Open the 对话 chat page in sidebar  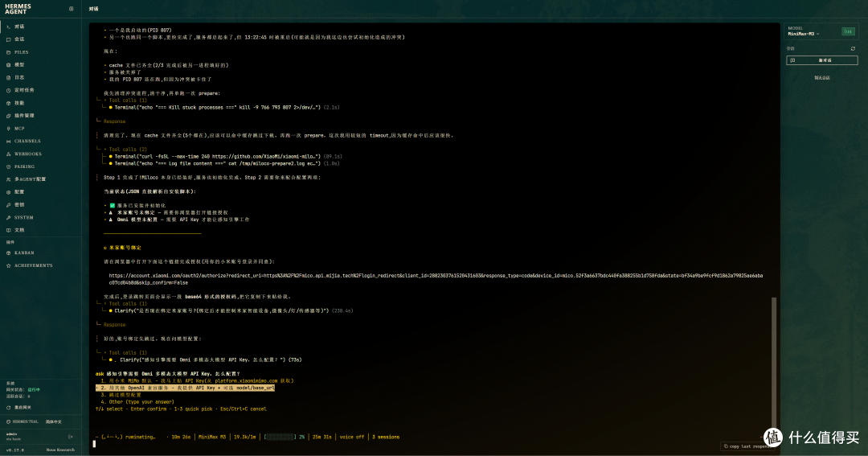click(x=40, y=27)
